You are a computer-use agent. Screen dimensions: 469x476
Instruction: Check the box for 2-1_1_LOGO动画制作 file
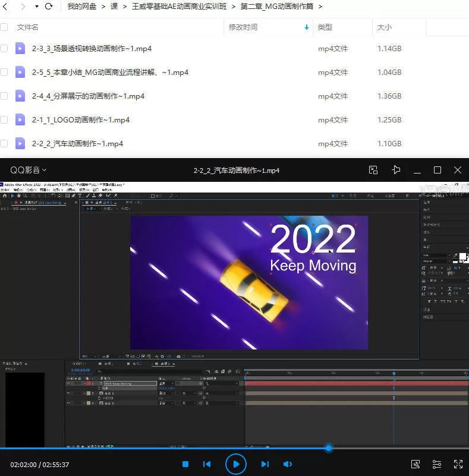[4, 119]
